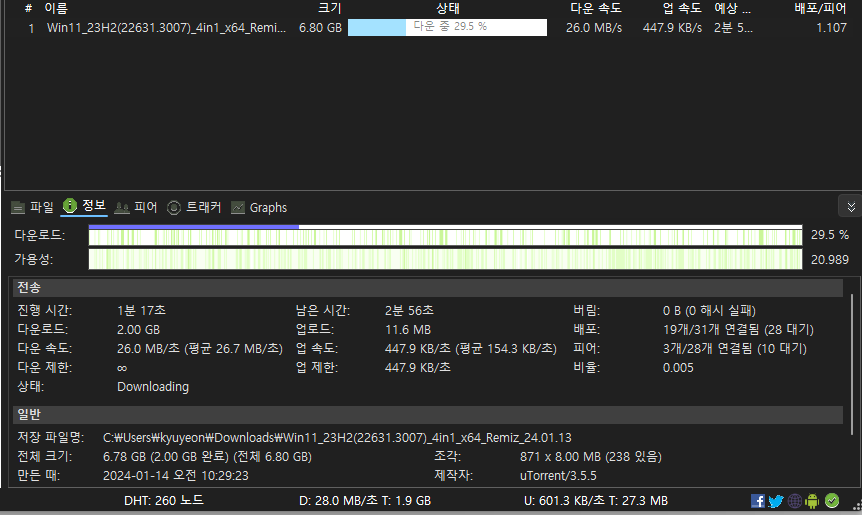Click the 피어 value 3개/28개 연결됨
862x515 pixels.
pyautogui.click(x=734, y=348)
